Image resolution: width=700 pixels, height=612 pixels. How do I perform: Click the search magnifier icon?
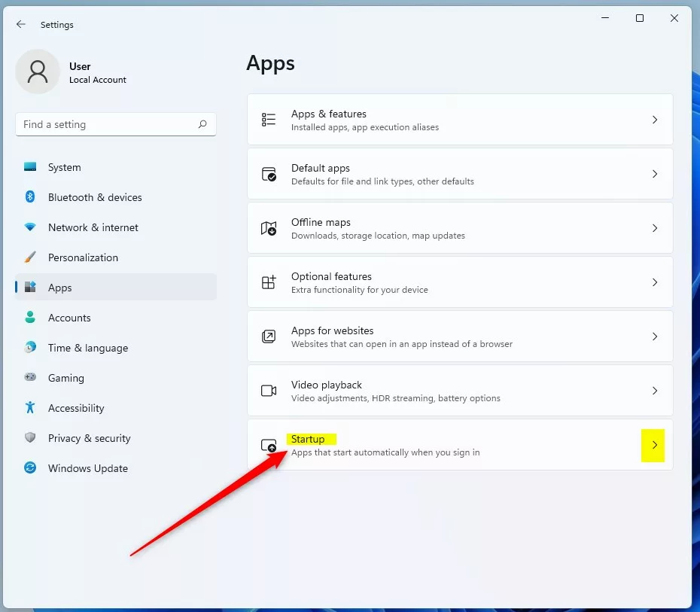[x=202, y=124]
